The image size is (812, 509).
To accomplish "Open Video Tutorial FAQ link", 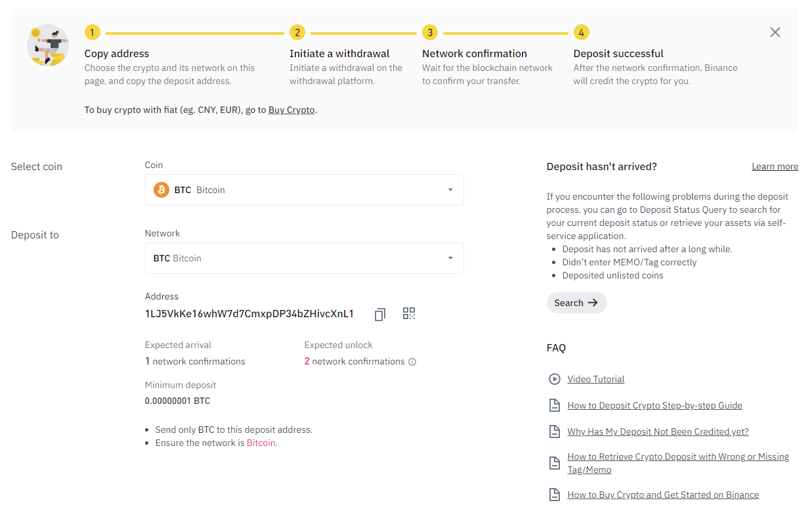I will (x=595, y=379).
